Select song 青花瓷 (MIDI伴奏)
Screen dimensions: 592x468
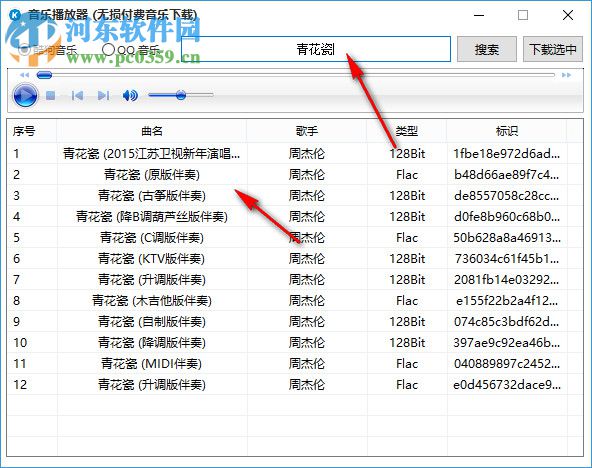tap(152, 364)
